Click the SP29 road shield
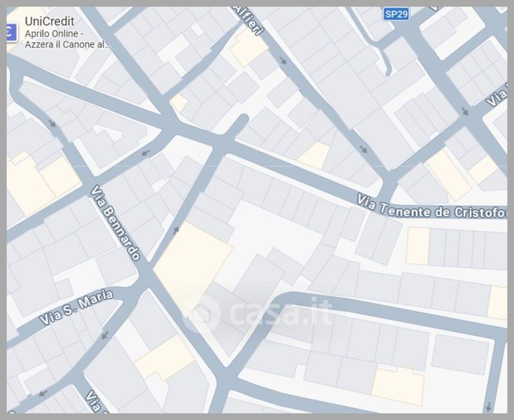The image size is (514, 420). click(x=396, y=13)
